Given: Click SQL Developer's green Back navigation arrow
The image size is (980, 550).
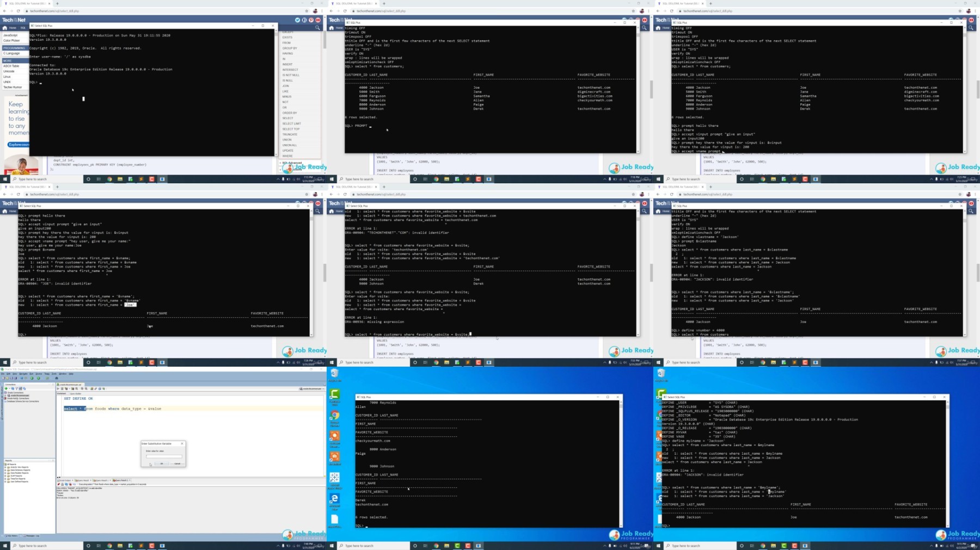Looking at the screenshot, I should coord(32,378).
